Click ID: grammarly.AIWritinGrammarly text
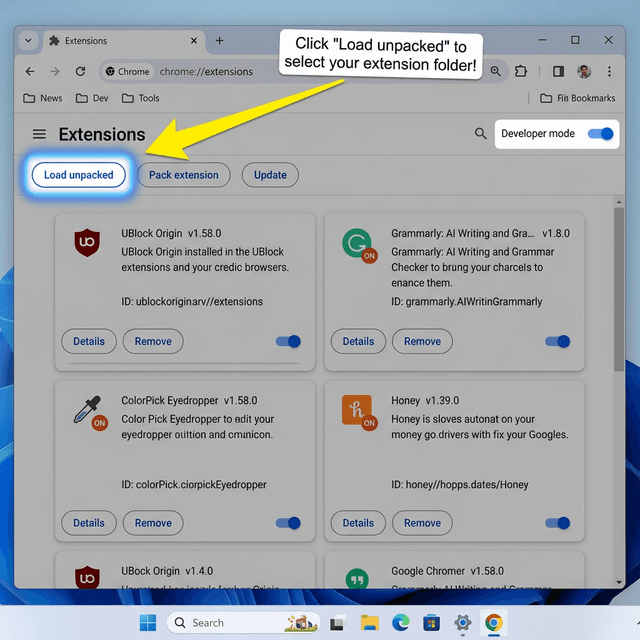This screenshot has height=640, width=640. pos(467,302)
